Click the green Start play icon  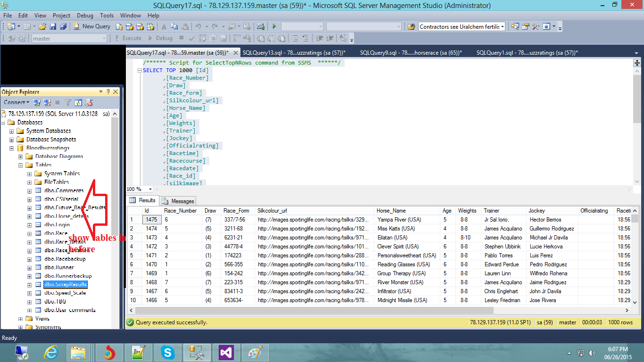[274, 26]
